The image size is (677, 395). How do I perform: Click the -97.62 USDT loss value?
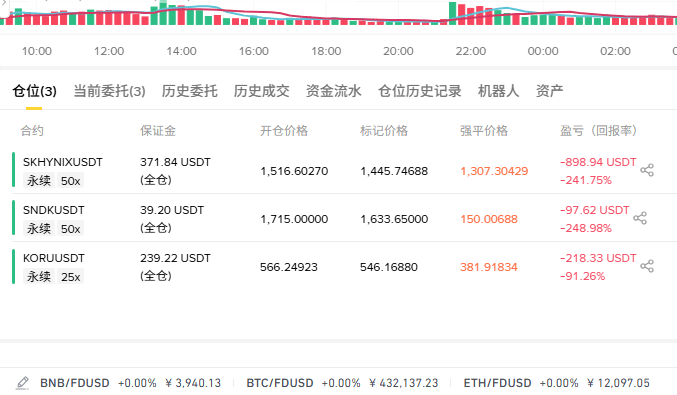595,210
